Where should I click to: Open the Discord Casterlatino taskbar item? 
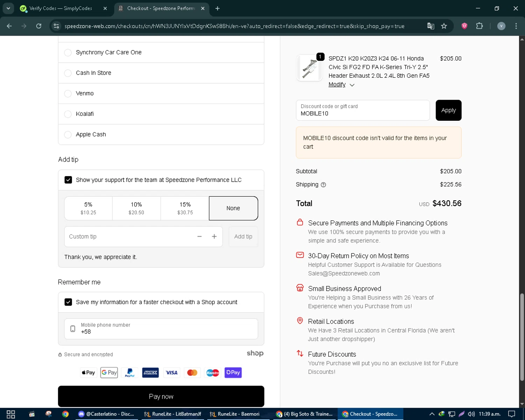tap(106, 414)
